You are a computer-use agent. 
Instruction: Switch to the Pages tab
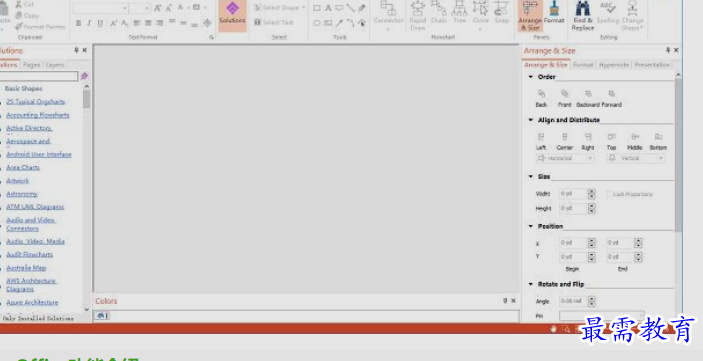click(31, 65)
